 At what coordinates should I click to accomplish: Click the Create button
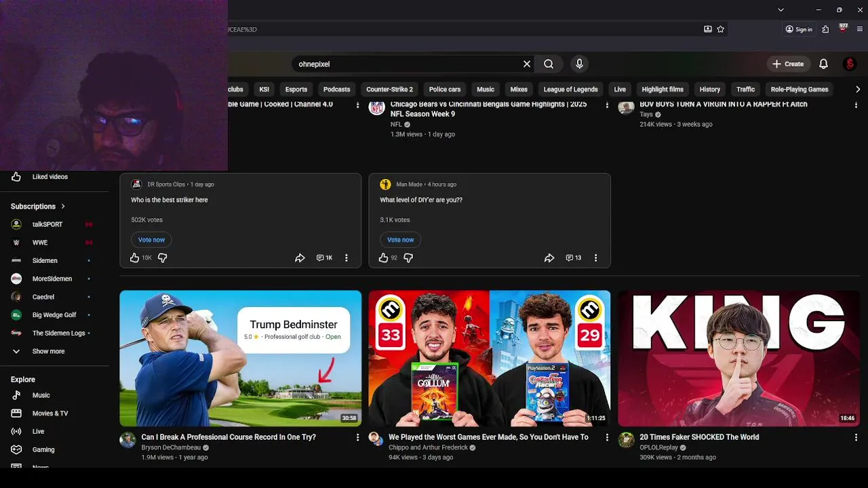pyautogui.click(x=788, y=64)
